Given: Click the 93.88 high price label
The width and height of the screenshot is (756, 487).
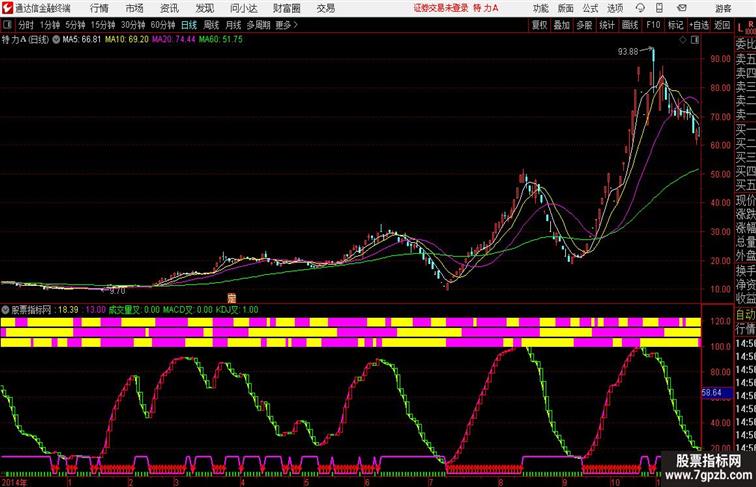Looking at the screenshot, I should tap(628, 52).
